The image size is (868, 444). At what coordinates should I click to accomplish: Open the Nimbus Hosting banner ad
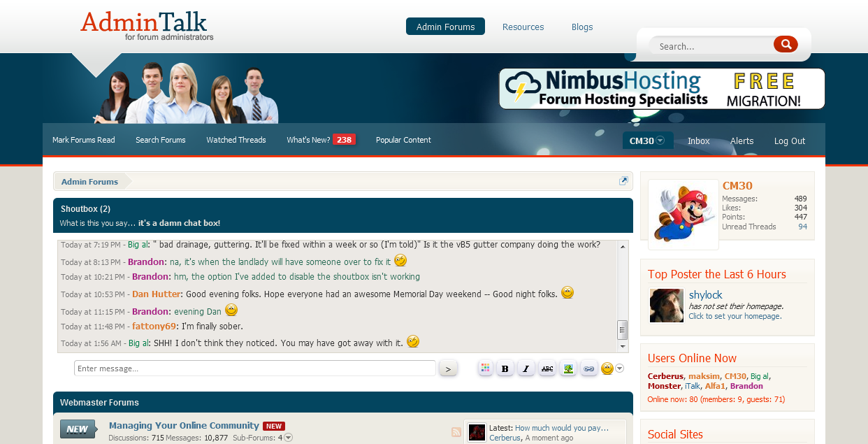[x=662, y=89]
